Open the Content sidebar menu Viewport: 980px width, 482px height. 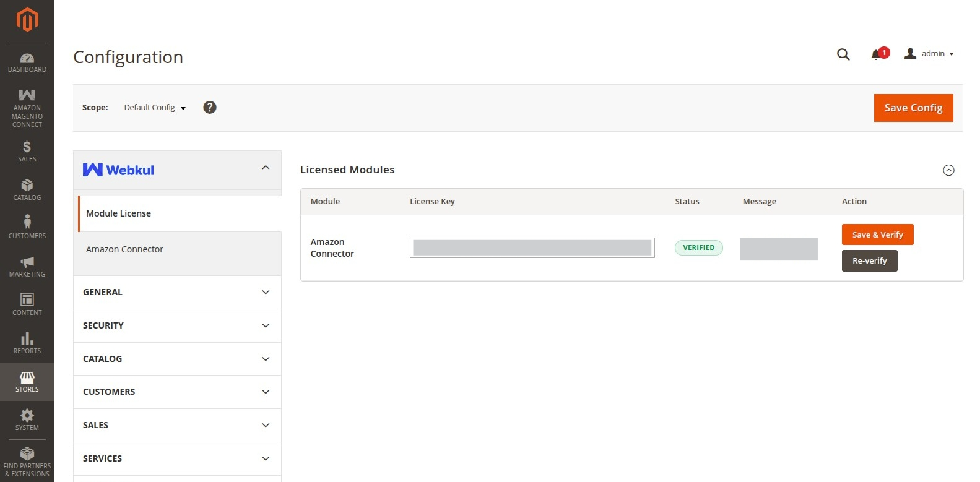27,305
